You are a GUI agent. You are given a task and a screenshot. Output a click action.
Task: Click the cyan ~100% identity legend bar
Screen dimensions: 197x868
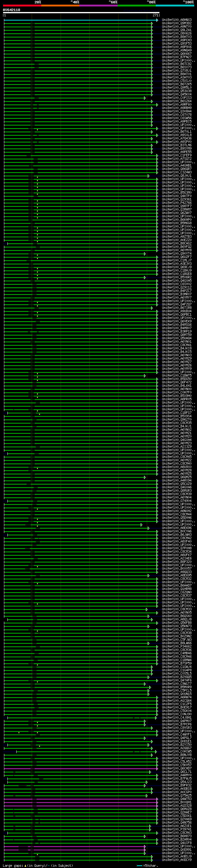pos(175,6)
